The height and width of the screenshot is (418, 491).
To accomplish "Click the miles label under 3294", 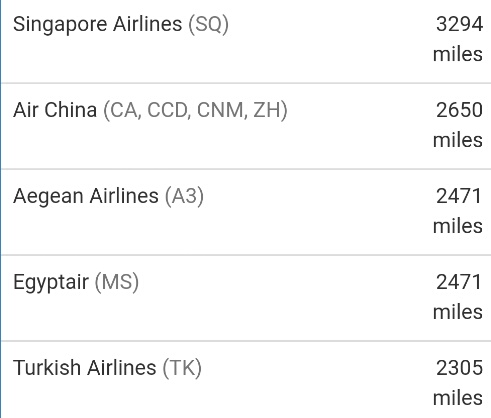I will coord(458,54).
